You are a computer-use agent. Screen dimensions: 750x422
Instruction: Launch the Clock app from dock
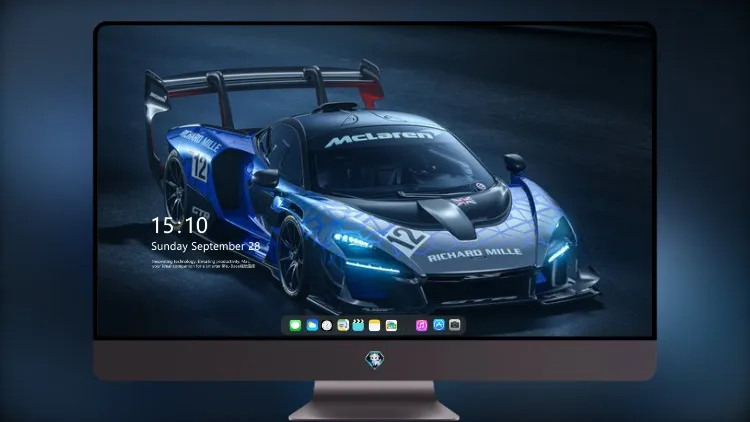(327, 326)
